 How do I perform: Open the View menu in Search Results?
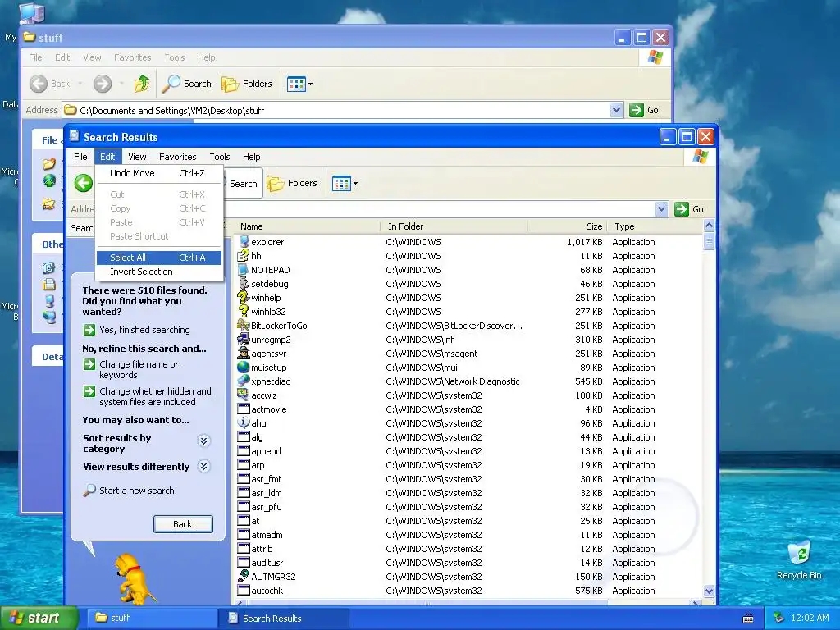coord(137,157)
